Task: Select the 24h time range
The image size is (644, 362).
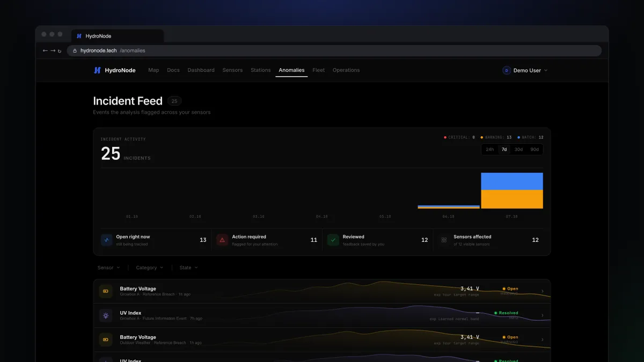Action: click(490, 150)
